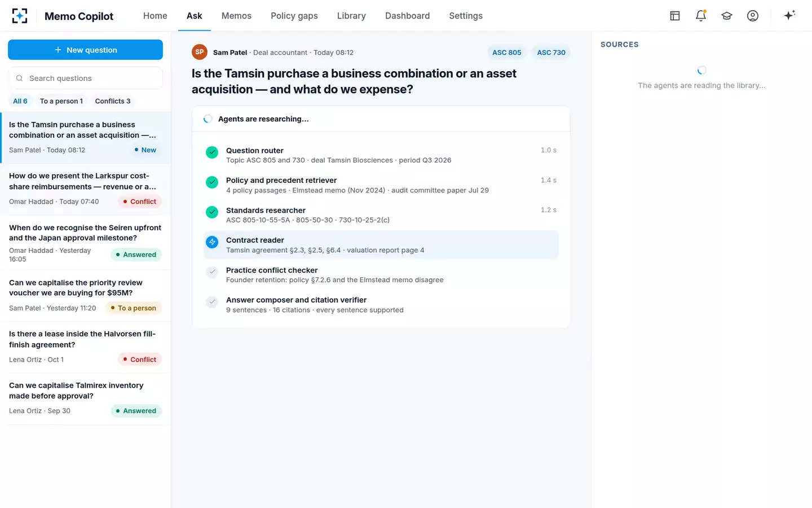
Task: Click the Question router green check icon
Action: click(212, 152)
